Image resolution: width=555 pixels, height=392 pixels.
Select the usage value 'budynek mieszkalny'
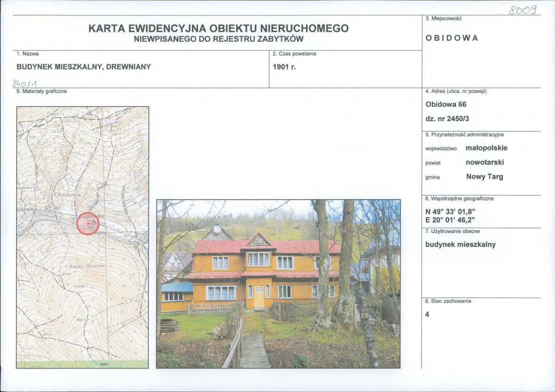point(461,244)
